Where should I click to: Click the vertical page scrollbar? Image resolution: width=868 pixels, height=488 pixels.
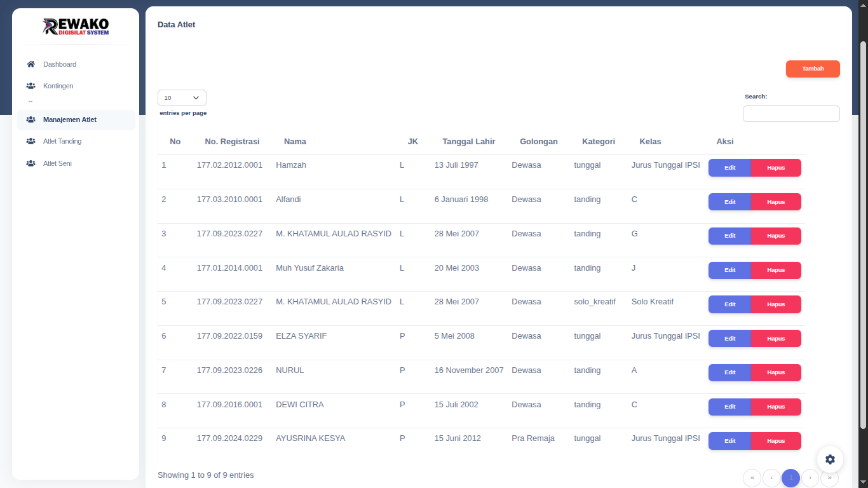coord(863,235)
